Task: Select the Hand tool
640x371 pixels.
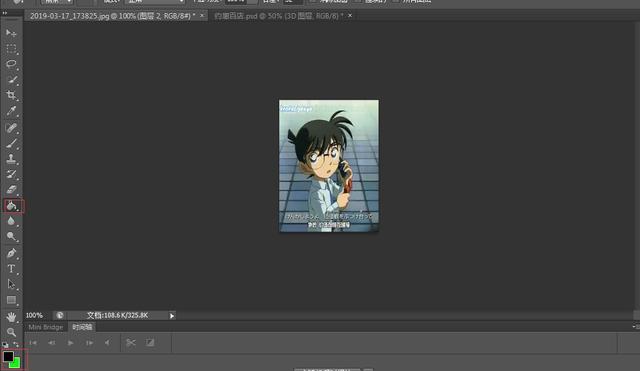Action: coord(11,317)
